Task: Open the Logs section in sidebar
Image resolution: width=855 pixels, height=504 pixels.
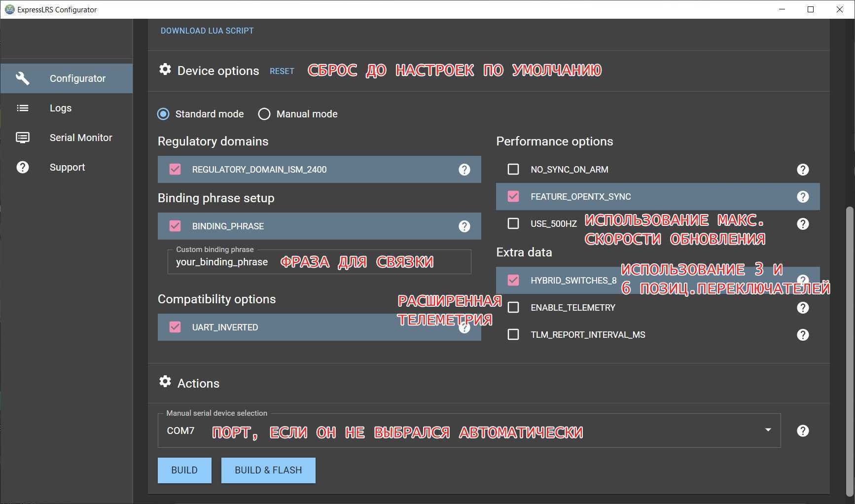Action: pos(61,108)
